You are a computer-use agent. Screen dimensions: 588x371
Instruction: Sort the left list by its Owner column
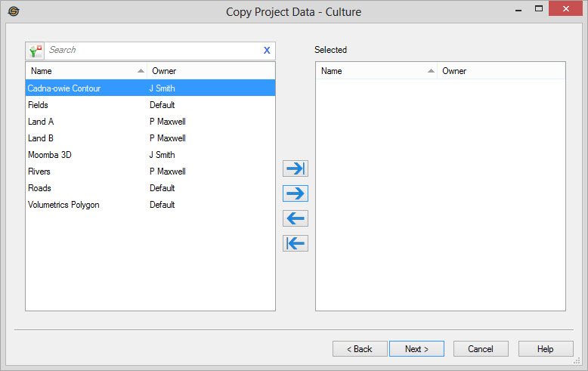tap(211, 71)
